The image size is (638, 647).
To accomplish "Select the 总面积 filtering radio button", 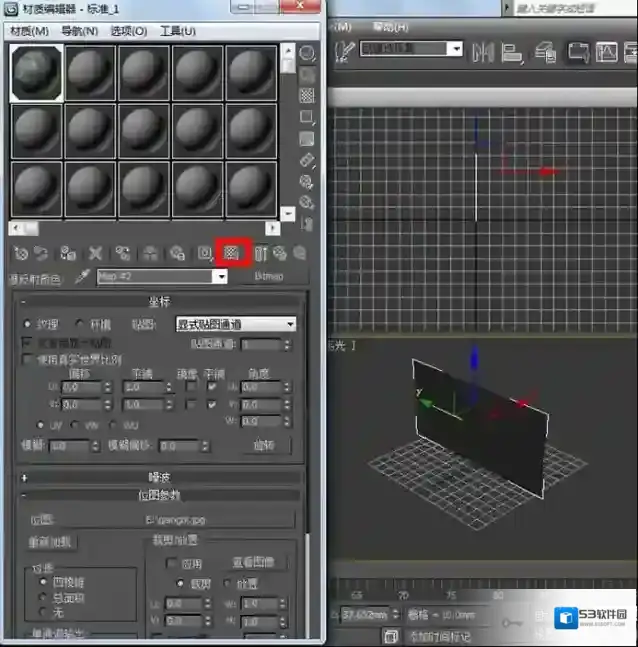I will pos(41,598).
